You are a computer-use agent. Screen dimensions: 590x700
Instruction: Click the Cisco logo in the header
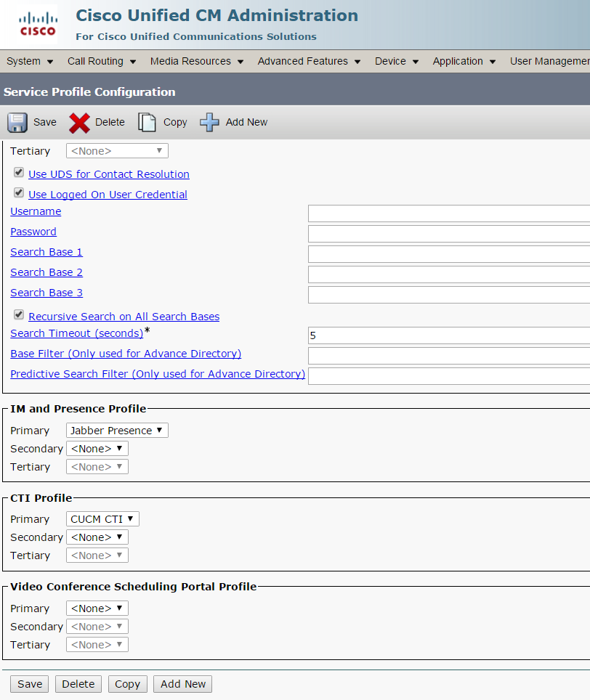coord(38,25)
